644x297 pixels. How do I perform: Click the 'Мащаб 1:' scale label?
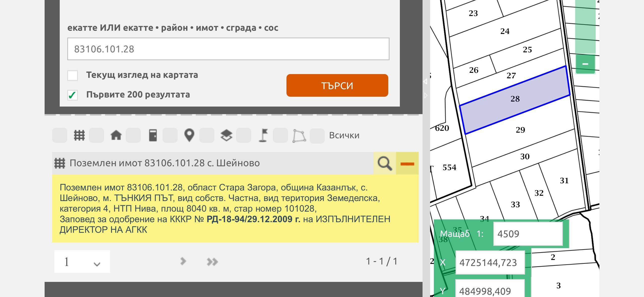(462, 234)
